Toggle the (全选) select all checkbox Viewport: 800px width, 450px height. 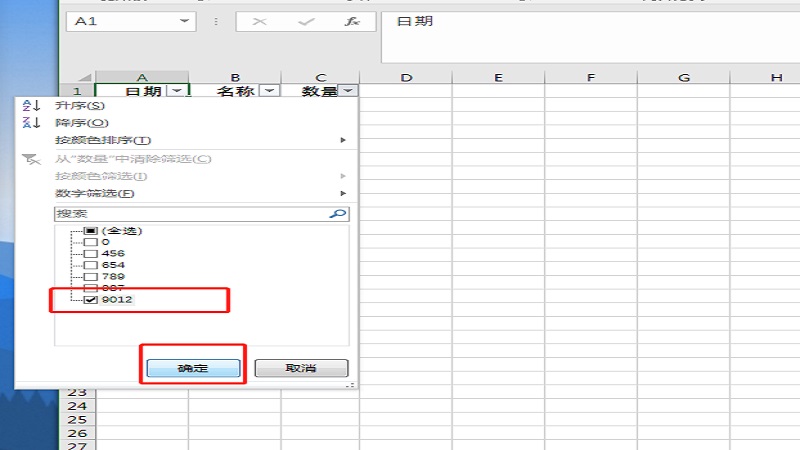(x=91, y=230)
